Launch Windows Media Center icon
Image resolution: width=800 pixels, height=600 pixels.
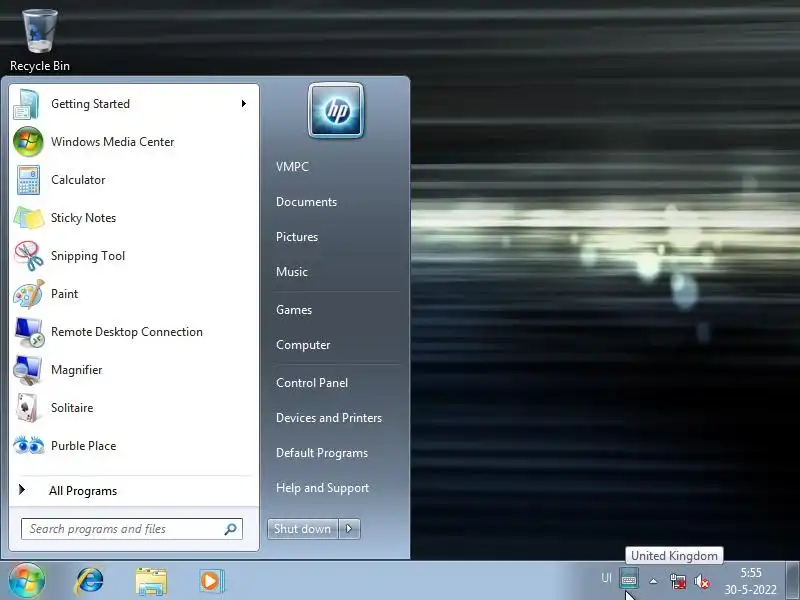tap(28, 142)
